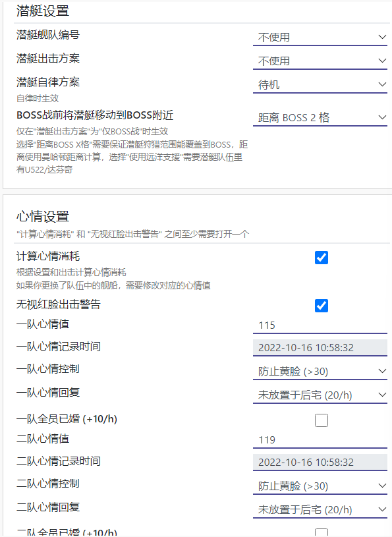Image resolution: width=392 pixels, height=537 pixels.
Task: Open the 二队心情控制 dropdown
Action: [x=320, y=486]
